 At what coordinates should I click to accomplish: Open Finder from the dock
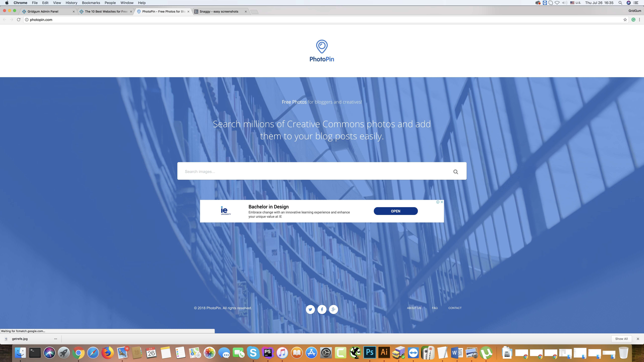click(x=20, y=353)
